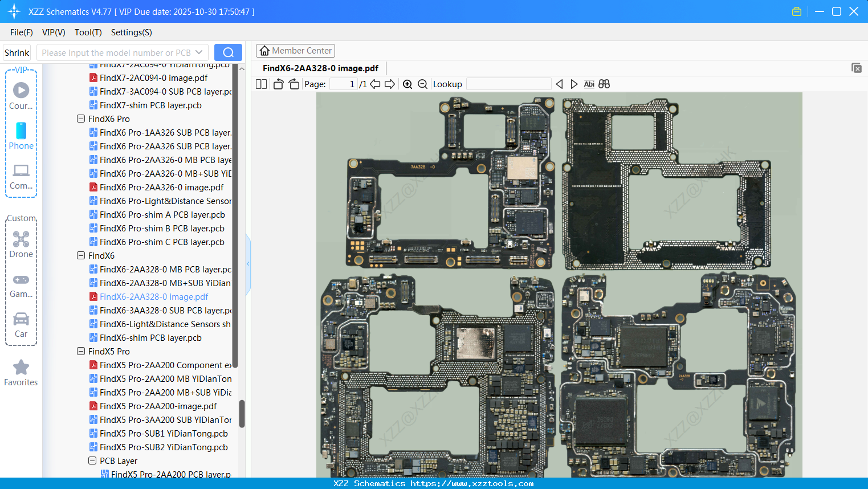This screenshot has height=489, width=868.
Task: Open the Favorites star panel
Action: click(21, 368)
